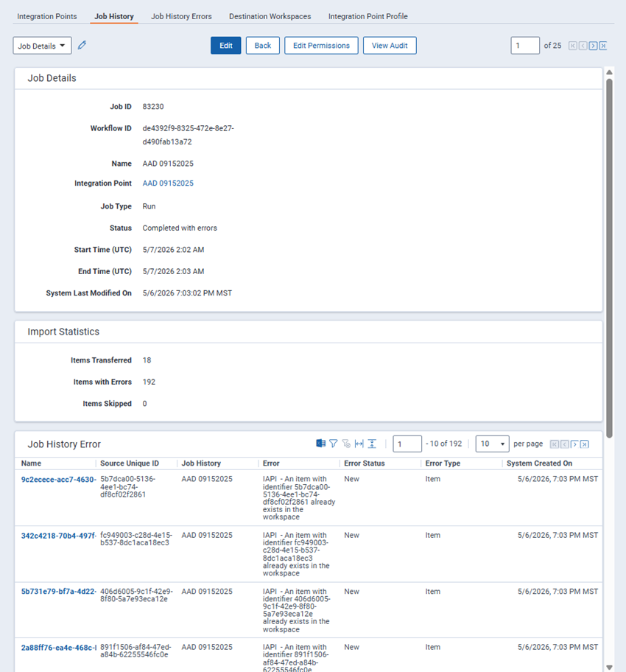The height and width of the screenshot is (672, 626).
Task: Go to first page of error list
Action: pos(554,444)
